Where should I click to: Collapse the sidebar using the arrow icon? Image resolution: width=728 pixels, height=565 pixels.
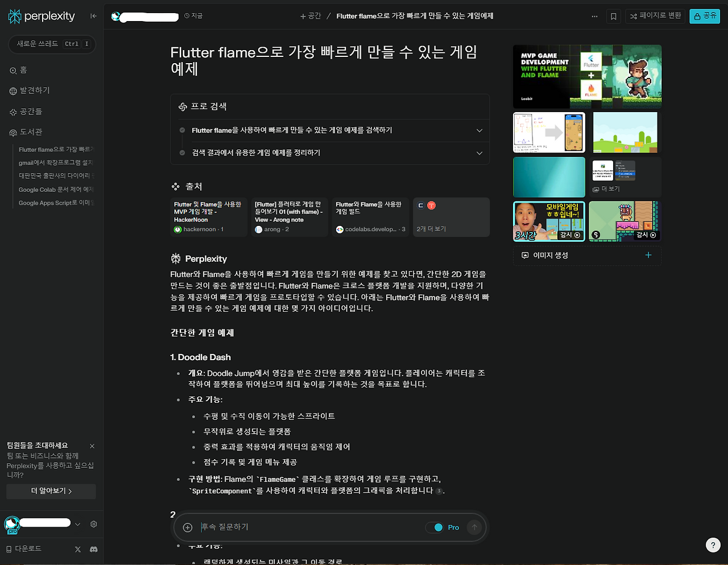[93, 16]
